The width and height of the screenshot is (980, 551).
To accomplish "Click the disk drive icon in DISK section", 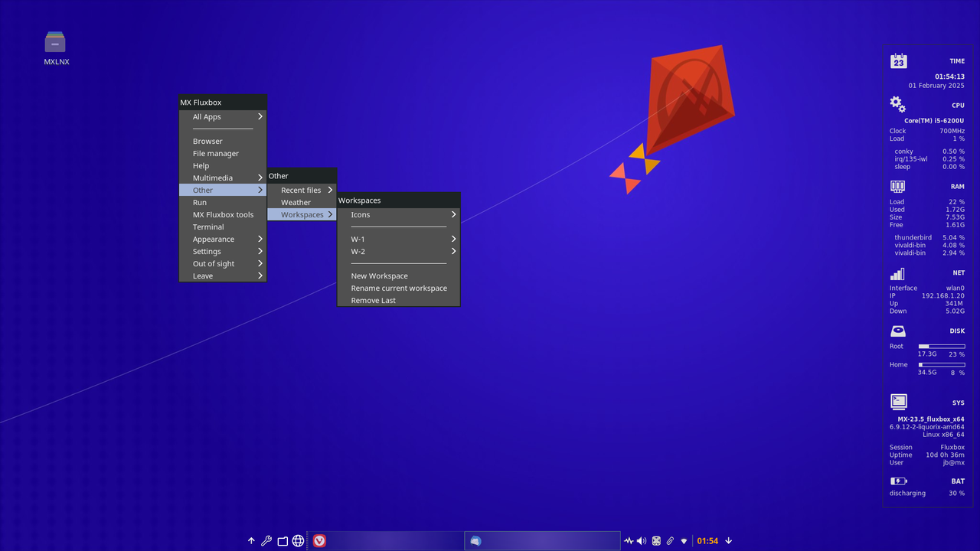I will pos(898,331).
